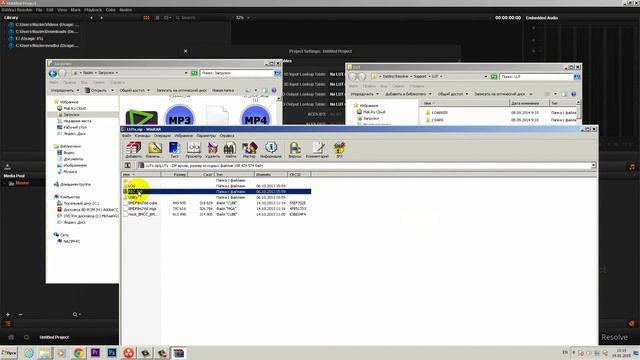640x360 pixels.
Task: Open Избранное menu in WinRAR
Action: pos(184,136)
